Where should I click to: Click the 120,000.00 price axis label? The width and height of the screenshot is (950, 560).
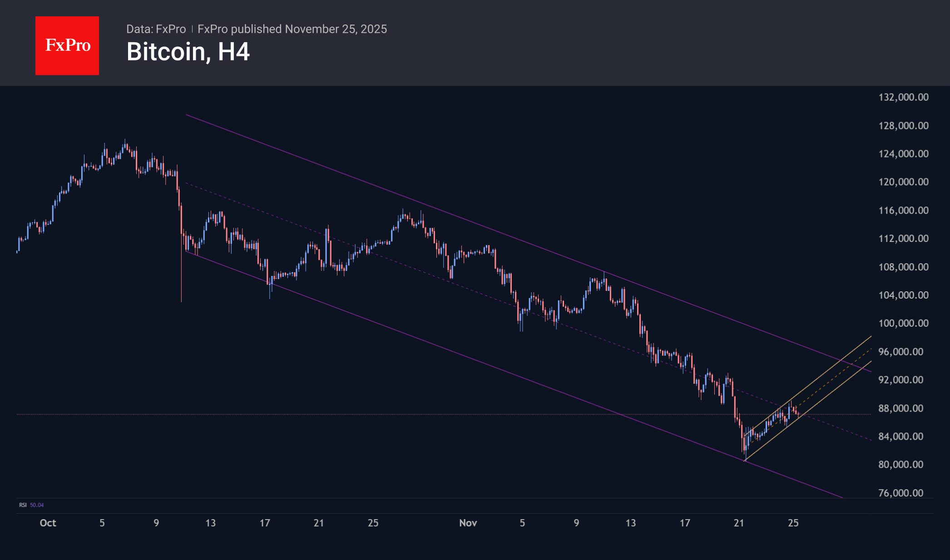click(x=903, y=182)
